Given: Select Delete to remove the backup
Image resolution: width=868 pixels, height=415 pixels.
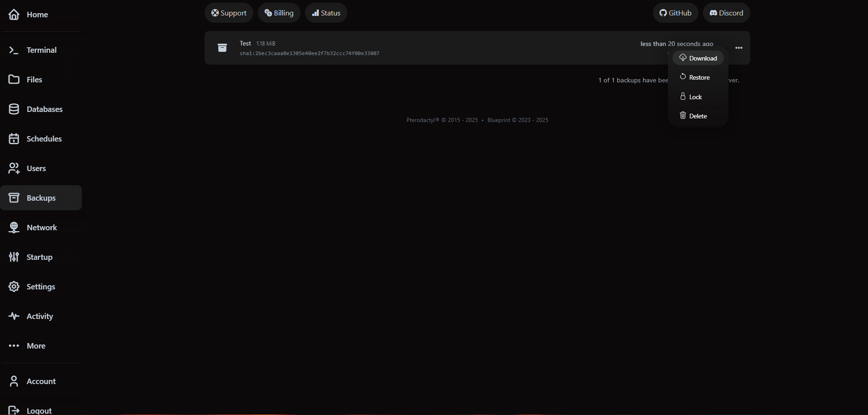Looking at the screenshot, I should tap(698, 116).
